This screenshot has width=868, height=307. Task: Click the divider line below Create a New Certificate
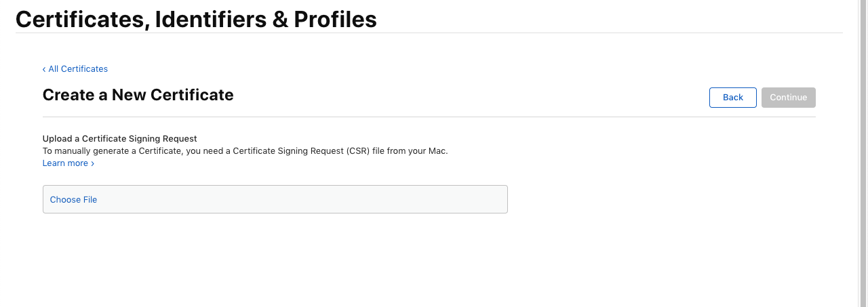tap(429, 117)
